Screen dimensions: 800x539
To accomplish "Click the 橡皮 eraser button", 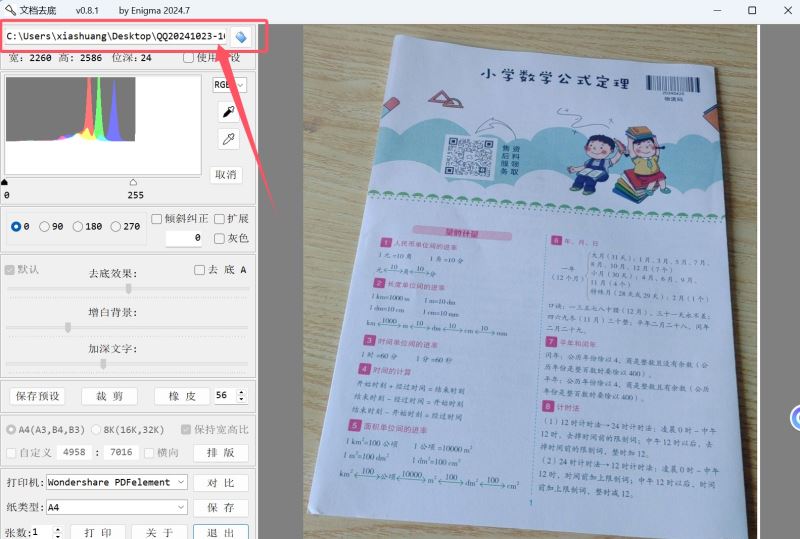I will (x=182, y=396).
